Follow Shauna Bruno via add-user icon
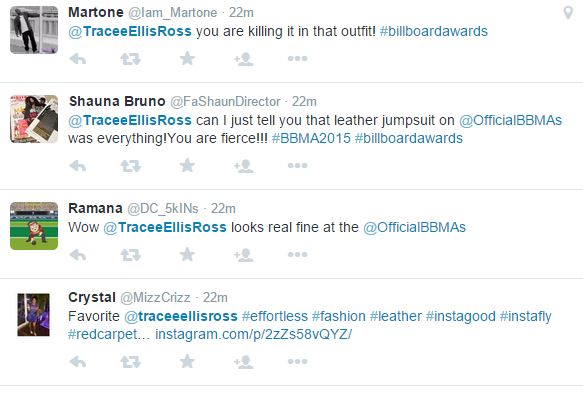The image size is (583, 393). (244, 166)
